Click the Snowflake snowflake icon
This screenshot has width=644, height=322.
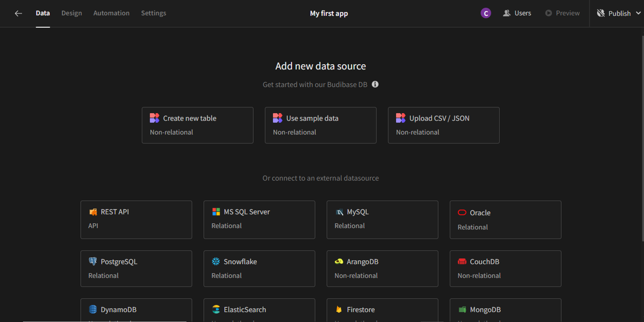click(x=216, y=261)
